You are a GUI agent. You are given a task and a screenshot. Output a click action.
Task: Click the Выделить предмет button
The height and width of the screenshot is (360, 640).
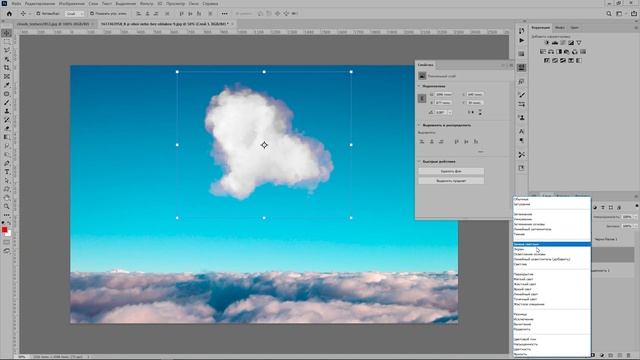[x=451, y=181]
